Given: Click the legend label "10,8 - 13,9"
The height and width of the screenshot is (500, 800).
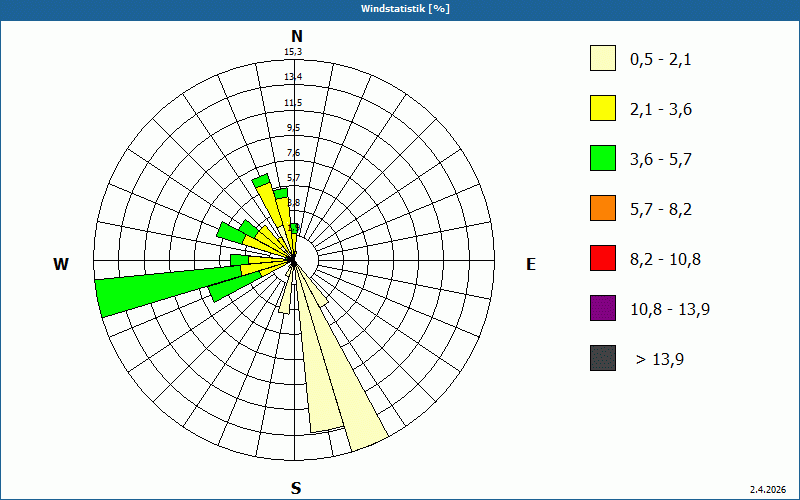Looking at the screenshot, I should coord(670,310).
